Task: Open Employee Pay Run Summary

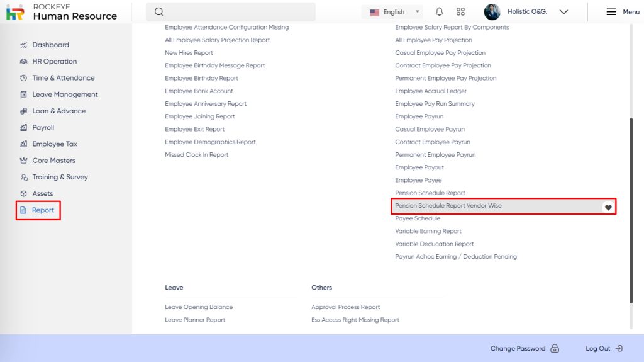Action: point(435,104)
